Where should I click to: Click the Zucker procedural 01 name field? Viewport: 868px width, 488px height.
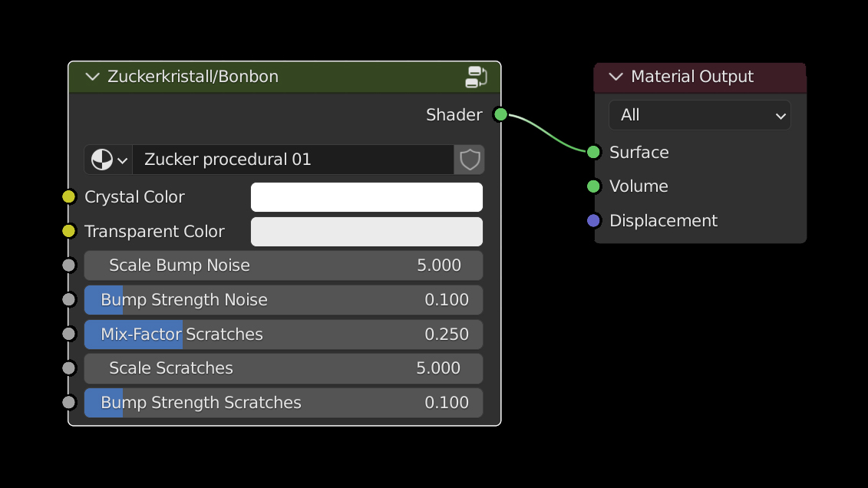click(292, 160)
